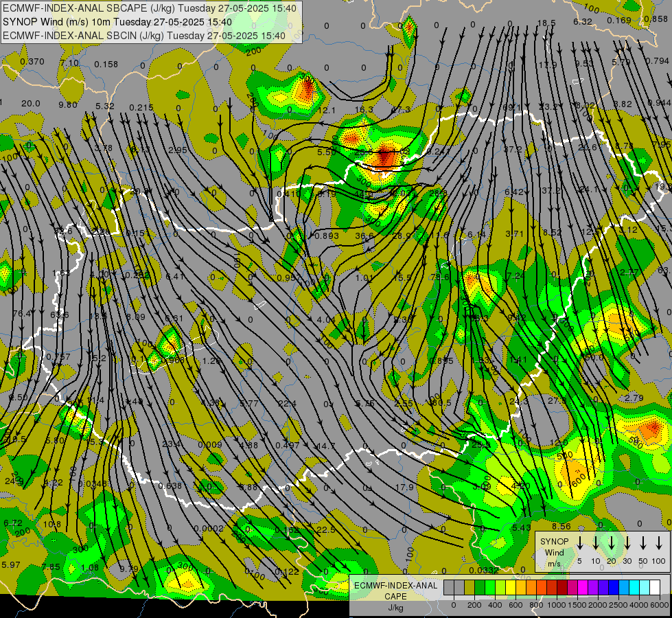This screenshot has height=618, width=672.
Task: Click the 2500 label on CAPE scale
Action: (618, 605)
